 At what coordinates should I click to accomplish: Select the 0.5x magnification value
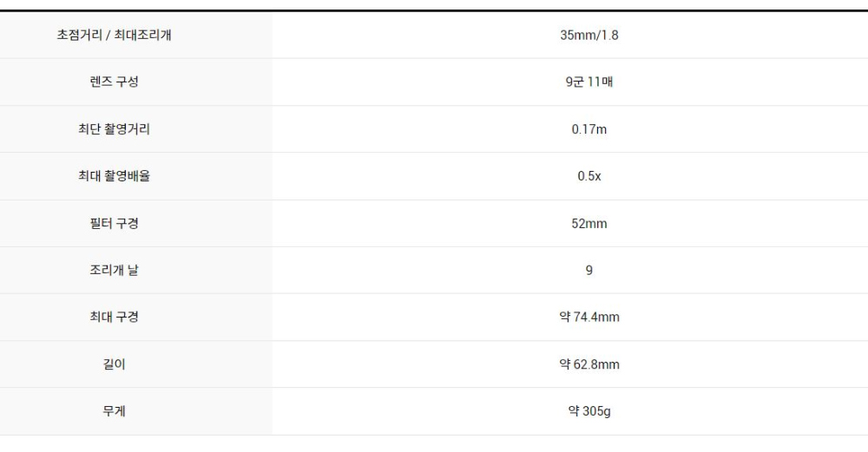pyautogui.click(x=589, y=176)
